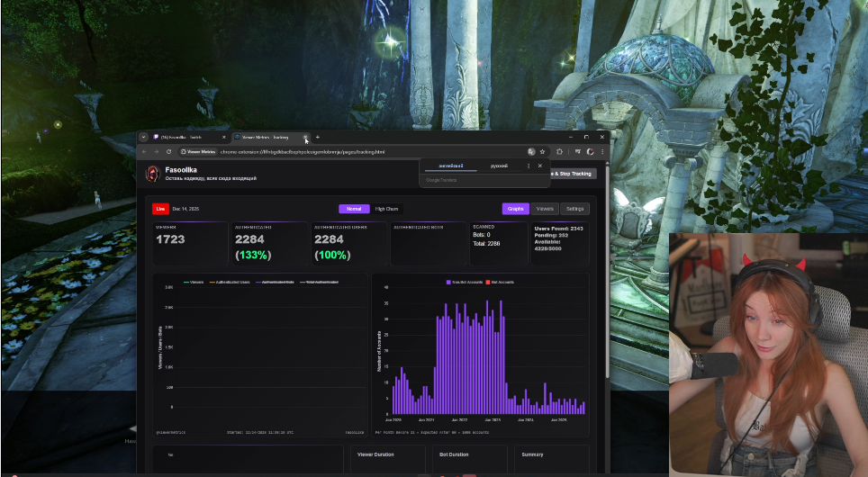Open a new browser tab
This screenshot has width=868, height=477.
pos(318,137)
